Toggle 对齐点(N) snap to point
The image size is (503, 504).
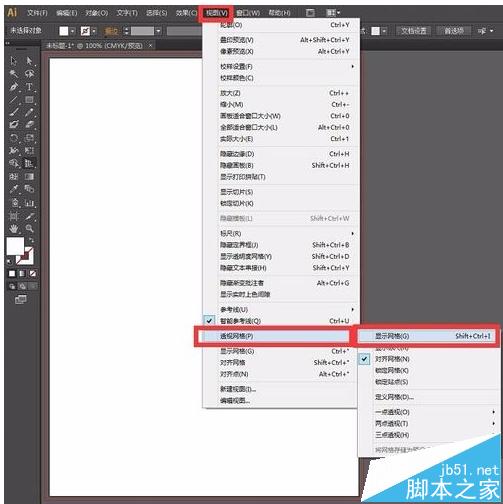tap(281, 374)
